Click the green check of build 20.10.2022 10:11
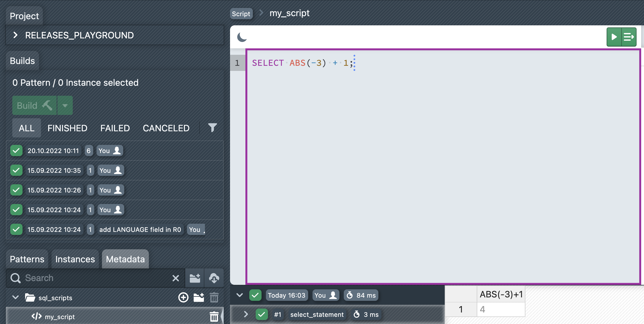 tap(16, 151)
